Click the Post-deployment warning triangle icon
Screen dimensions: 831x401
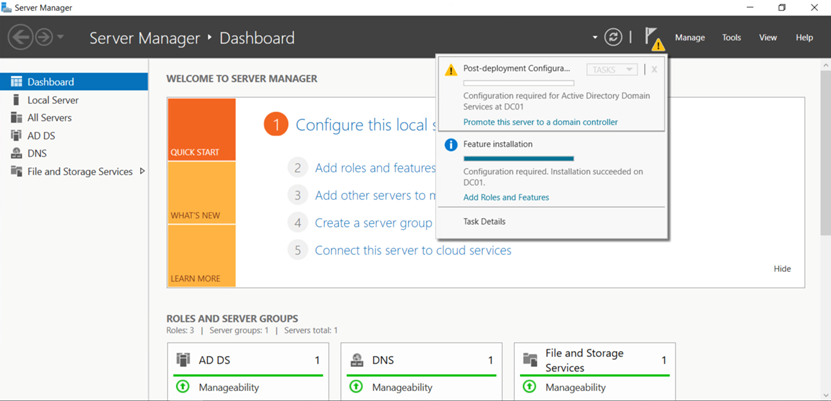point(450,70)
